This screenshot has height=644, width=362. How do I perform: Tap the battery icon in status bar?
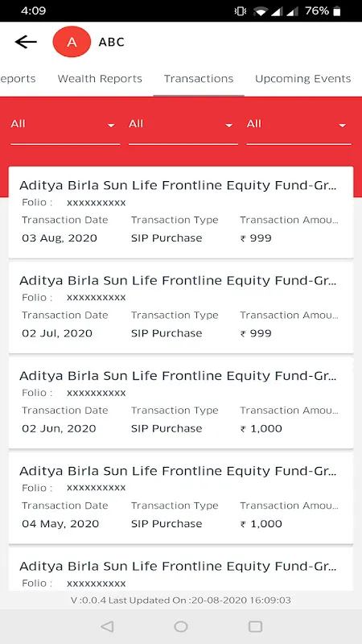coord(337,11)
